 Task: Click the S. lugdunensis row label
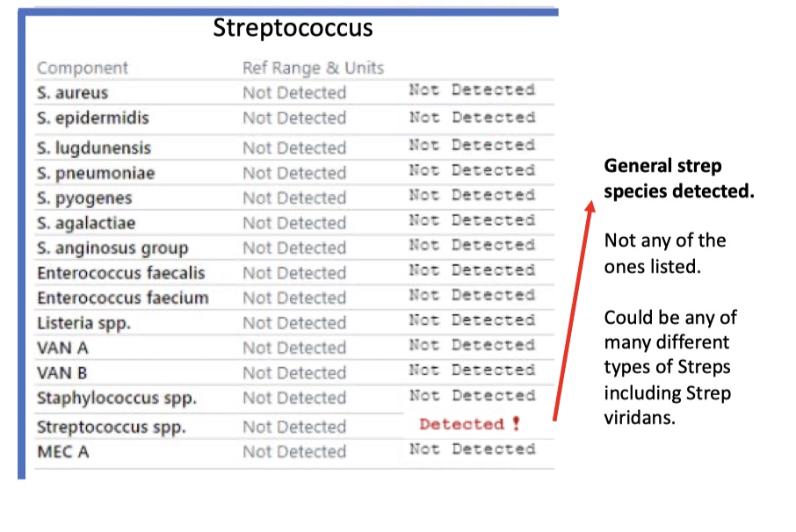pos(94,148)
